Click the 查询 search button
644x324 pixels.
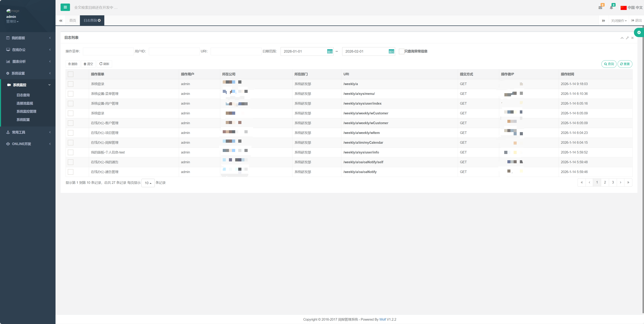tap(609, 64)
